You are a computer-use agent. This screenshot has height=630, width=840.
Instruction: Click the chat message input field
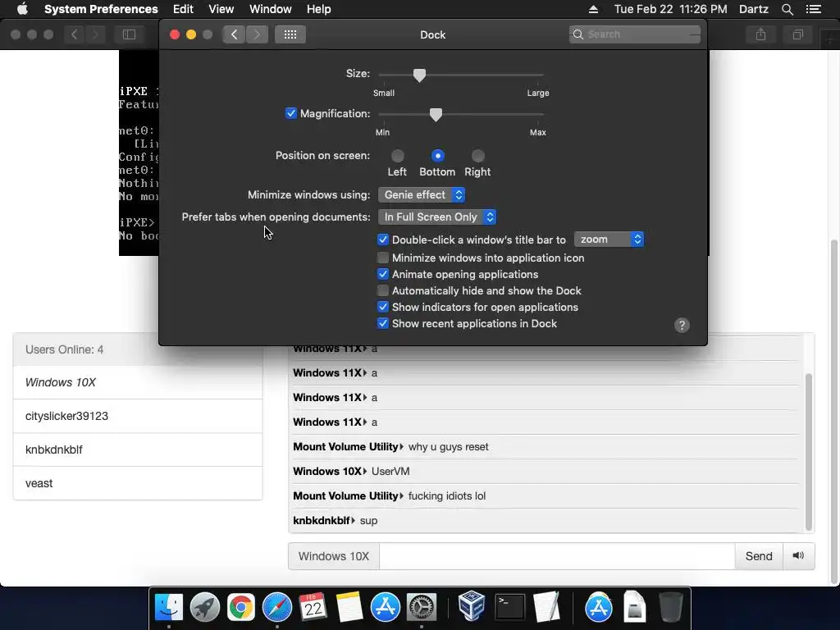(557, 556)
